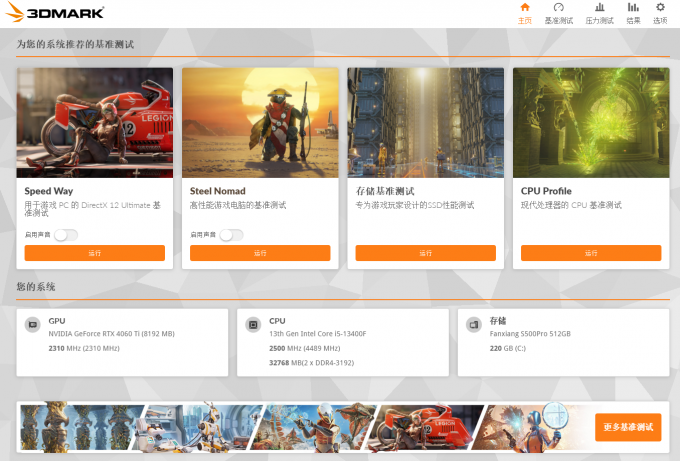680x461 pixels.
Task: Toggle sound switch under Speed Way
Action: tap(66, 235)
